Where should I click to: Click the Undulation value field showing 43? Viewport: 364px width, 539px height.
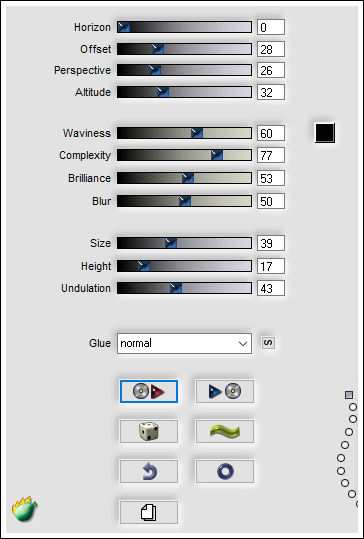(x=271, y=288)
